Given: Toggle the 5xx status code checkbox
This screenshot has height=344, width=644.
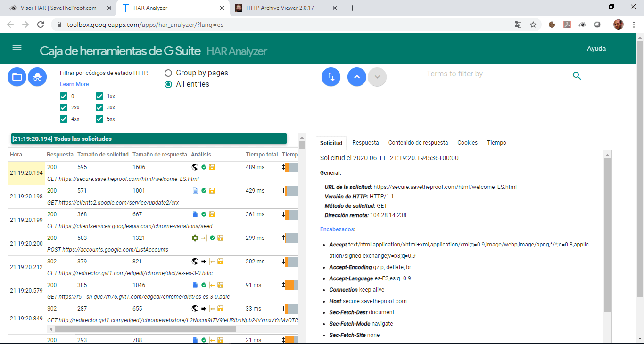Looking at the screenshot, I should (99, 119).
